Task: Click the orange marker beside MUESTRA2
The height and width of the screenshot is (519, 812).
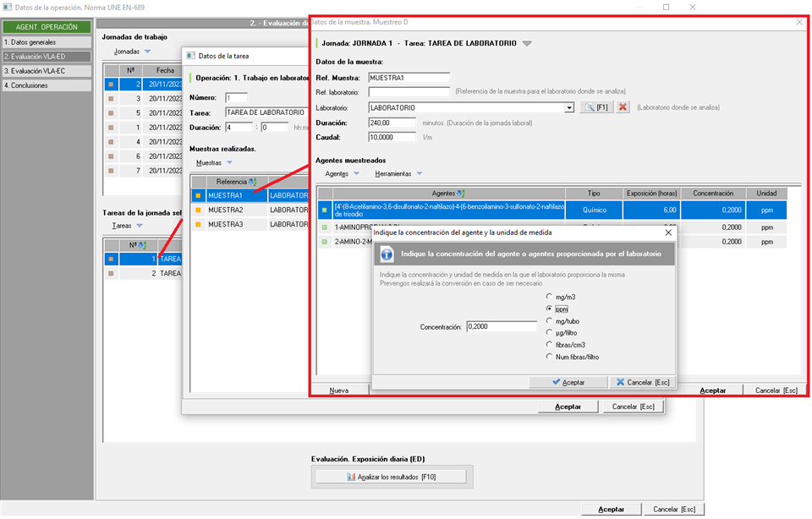Action: 198,210
